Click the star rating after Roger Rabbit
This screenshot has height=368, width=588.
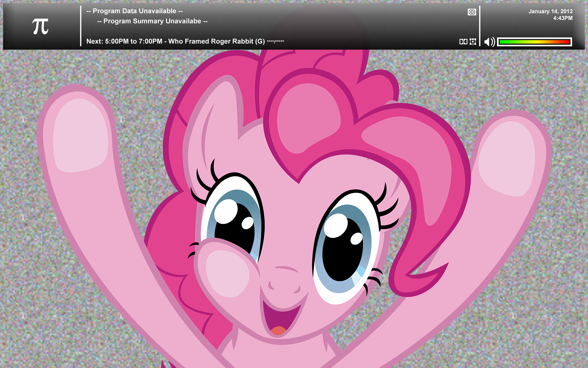[275, 42]
